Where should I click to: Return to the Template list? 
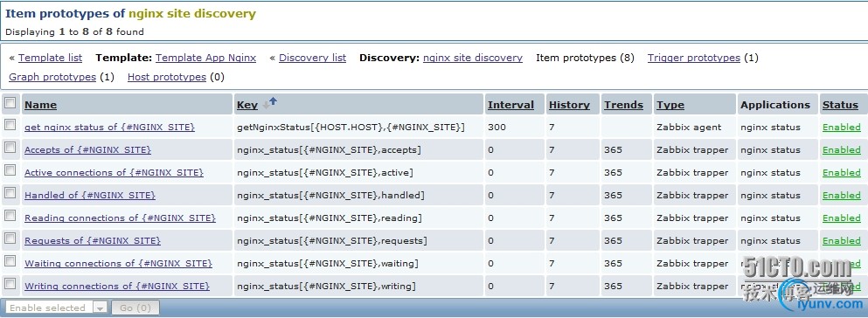pos(50,58)
